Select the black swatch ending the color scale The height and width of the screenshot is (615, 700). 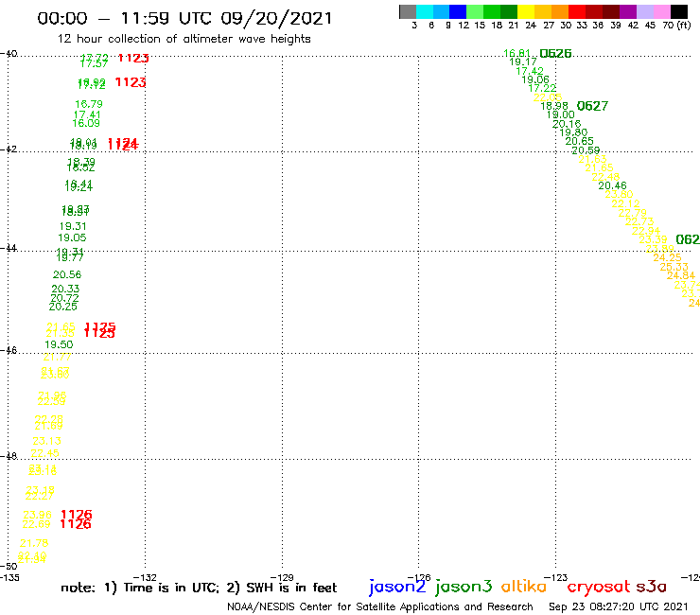pos(678,11)
